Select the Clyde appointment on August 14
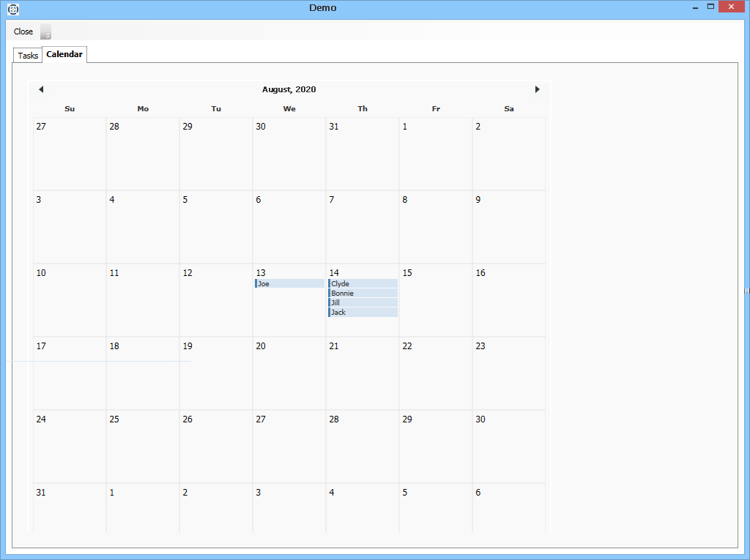The height and width of the screenshot is (560, 750). click(363, 283)
